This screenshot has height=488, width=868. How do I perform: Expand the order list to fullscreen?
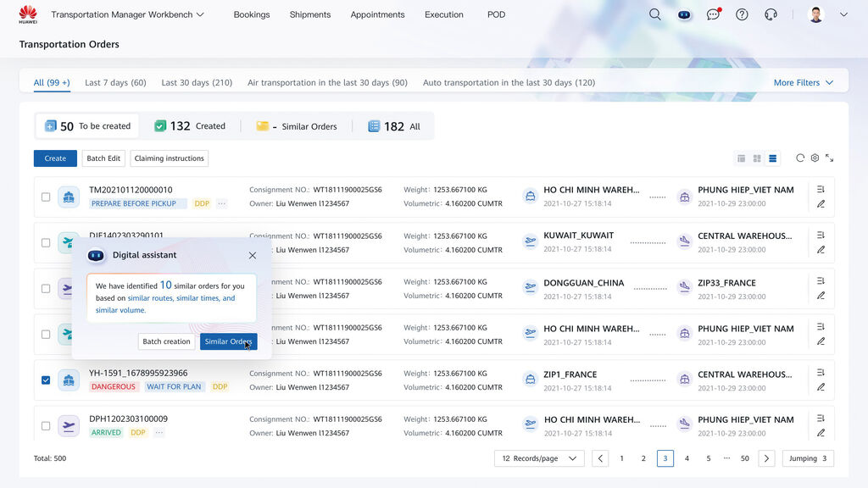(x=829, y=158)
